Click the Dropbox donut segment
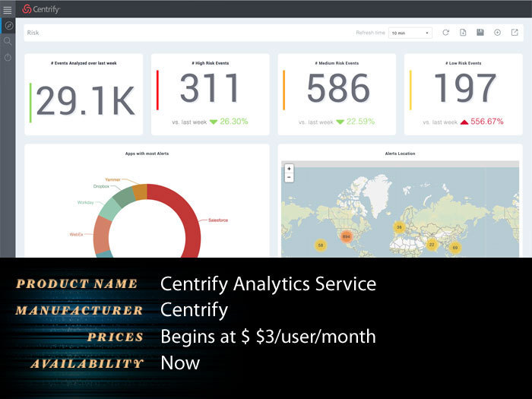 (124, 197)
